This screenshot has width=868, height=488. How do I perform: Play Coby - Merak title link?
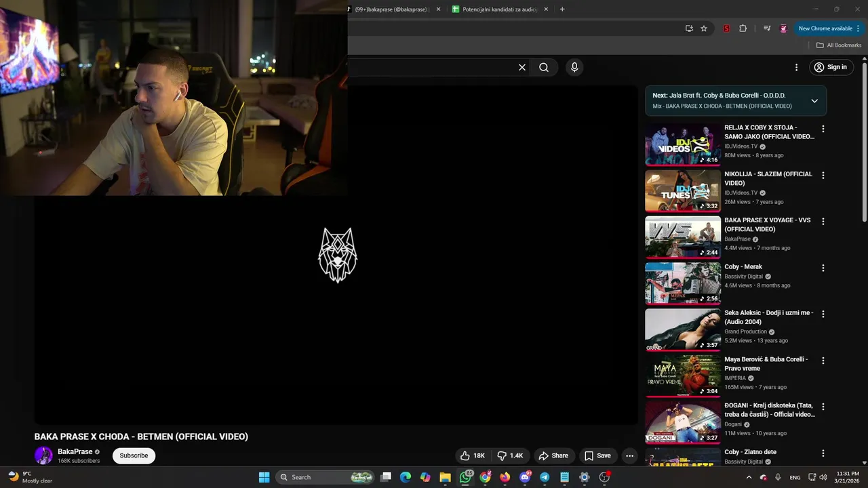pyautogui.click(x=743, y=267)
